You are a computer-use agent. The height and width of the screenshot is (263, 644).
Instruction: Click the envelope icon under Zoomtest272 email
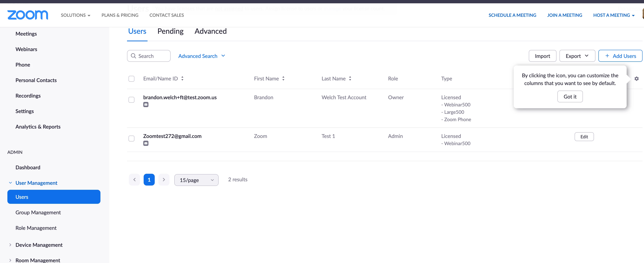coord(146,143)
